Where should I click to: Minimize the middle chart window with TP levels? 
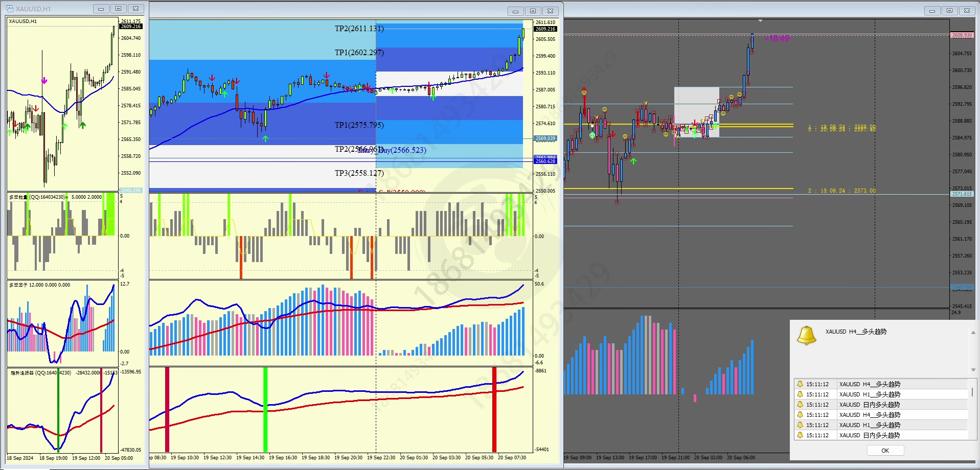click(x=515, y=11)
